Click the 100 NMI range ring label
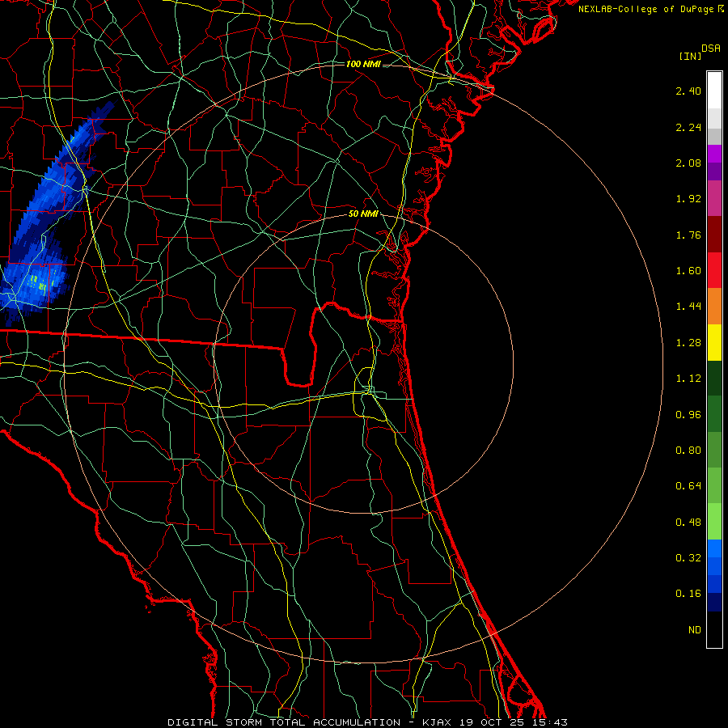Image resolution: width=728 pixels, height=728 pixels. 363,64
